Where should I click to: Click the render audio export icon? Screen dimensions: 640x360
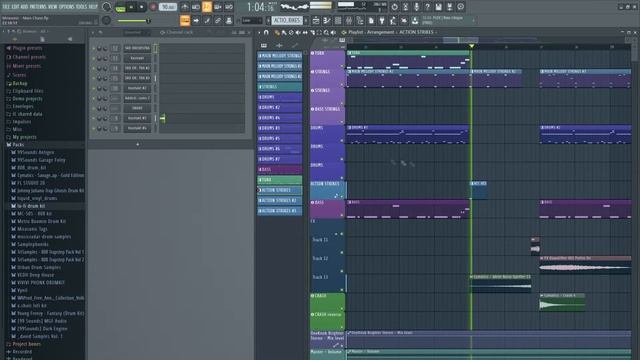[x=449, y=7]
